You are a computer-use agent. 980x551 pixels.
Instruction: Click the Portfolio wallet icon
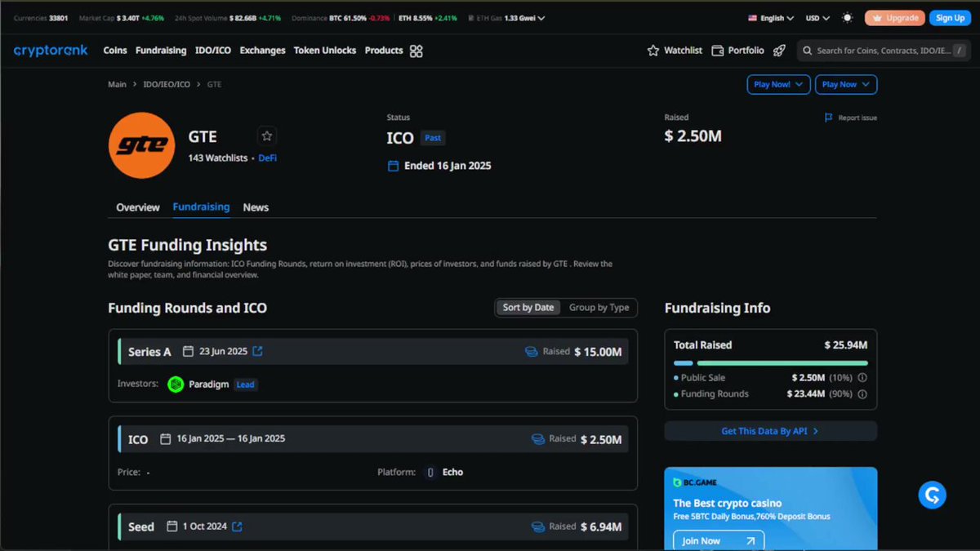tap(718, 51)
